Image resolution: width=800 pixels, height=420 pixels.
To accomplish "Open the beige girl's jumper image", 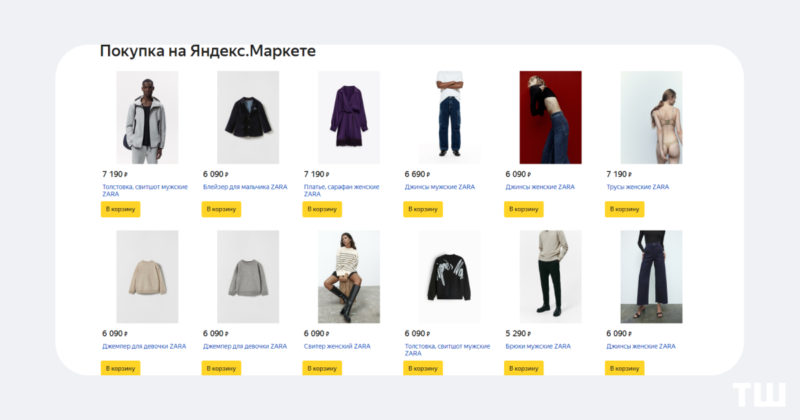I will (147, 277).
